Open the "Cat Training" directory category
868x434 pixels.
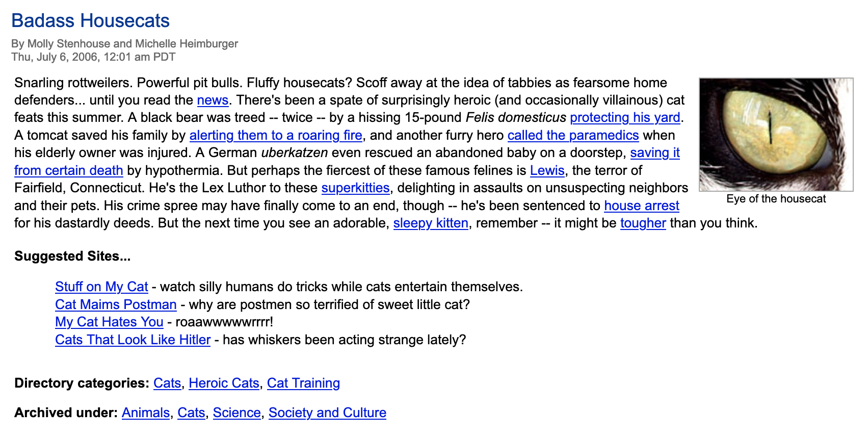point(303,384)
